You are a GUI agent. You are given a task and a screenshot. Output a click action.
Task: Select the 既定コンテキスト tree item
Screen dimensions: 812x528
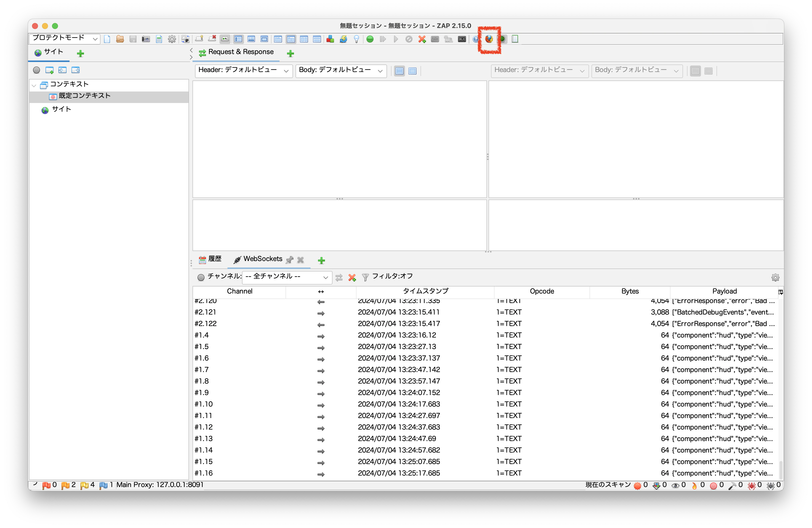(x=84, y=96)
